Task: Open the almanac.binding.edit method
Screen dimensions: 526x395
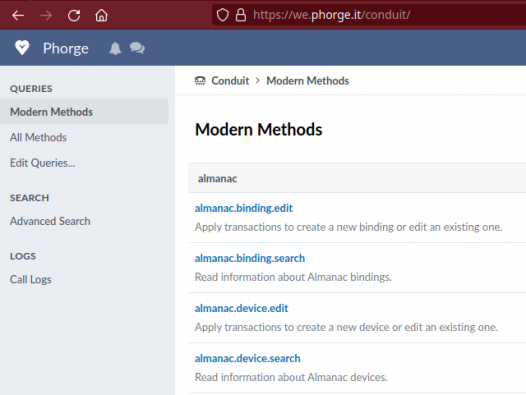Action: click(x=244, y=208)
